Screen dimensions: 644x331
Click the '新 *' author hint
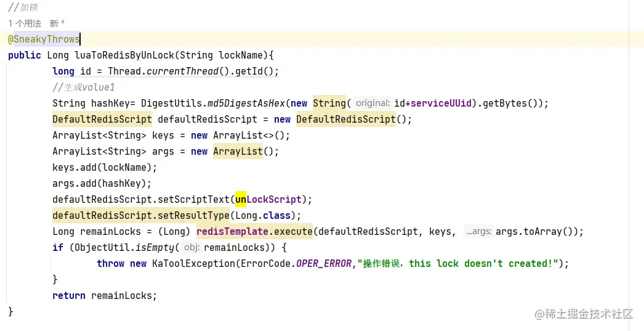tap(57, 23)
